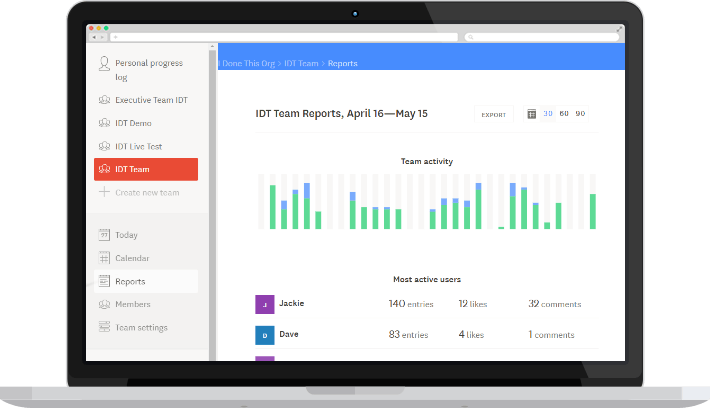
Task: Click the Calendar grid icon in sidebar
Action: click(104, 258)
